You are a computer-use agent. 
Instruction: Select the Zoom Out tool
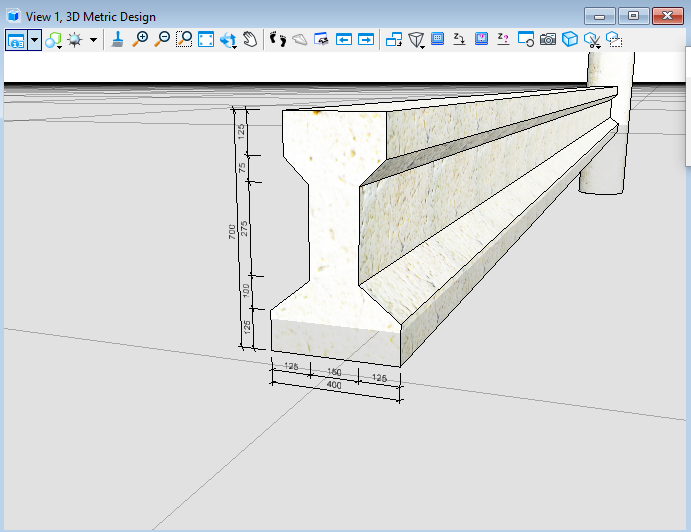(162, 40)
